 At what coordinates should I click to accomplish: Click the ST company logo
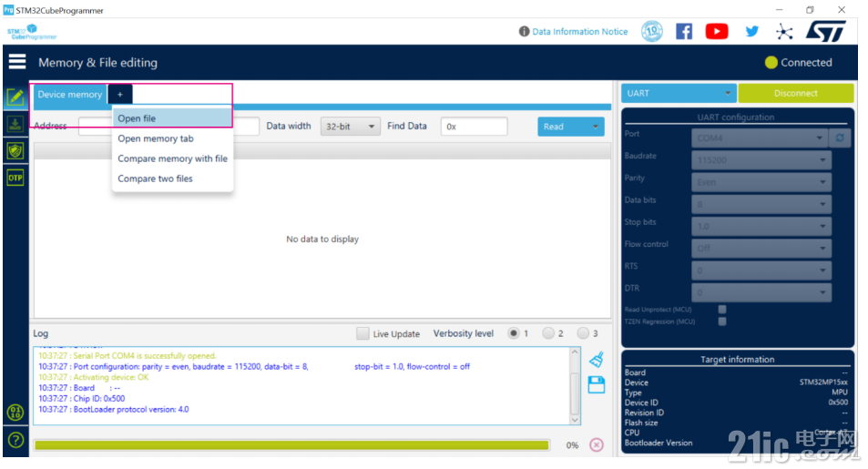(x=826, y=31)
